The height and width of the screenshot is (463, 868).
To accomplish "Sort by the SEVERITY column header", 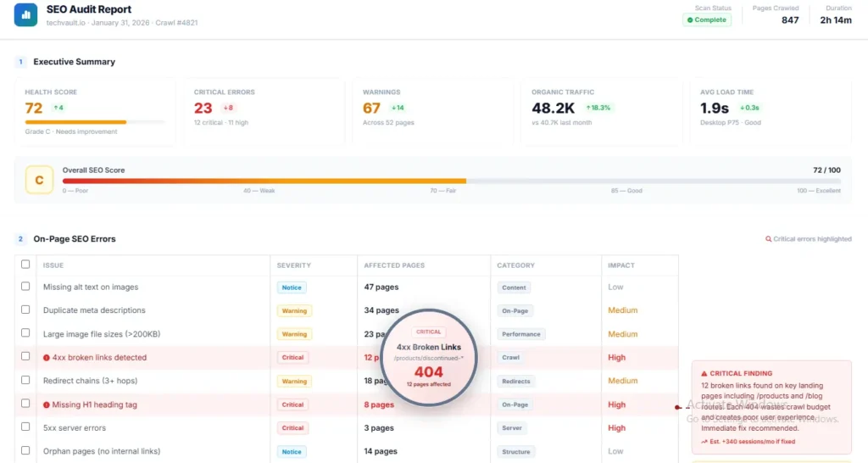I will (293, 265).
